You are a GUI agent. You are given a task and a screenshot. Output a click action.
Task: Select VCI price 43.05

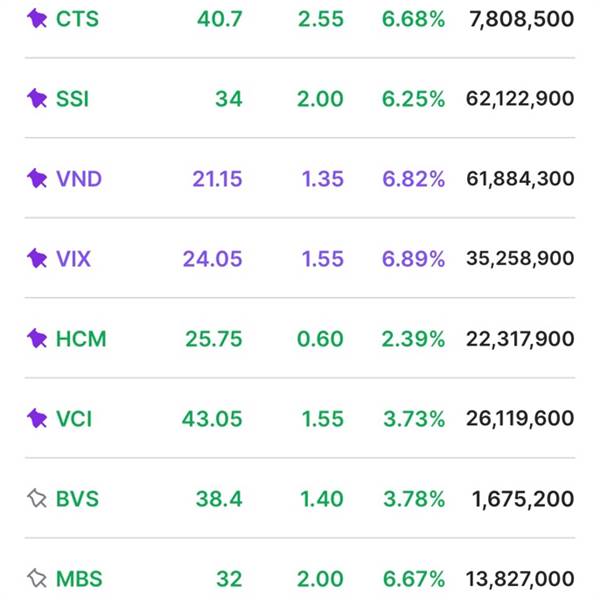pos(211,418)
